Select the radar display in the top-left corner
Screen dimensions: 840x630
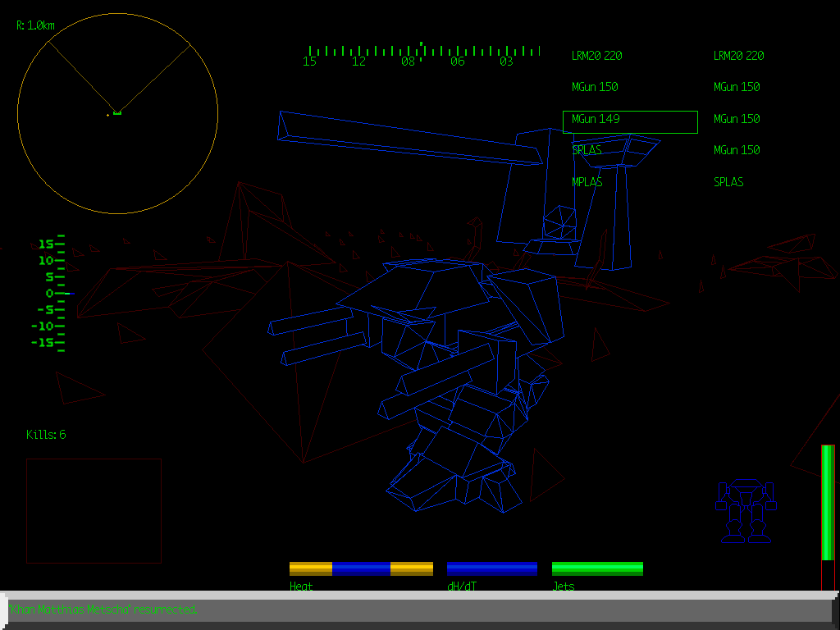click(117, 112)
